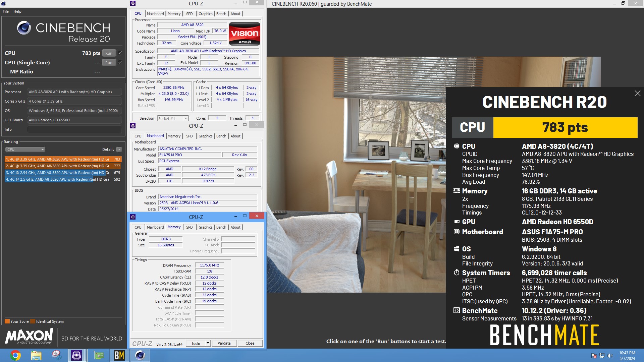Click the AMD Vision logo in CPU-Z

point(245,34)
